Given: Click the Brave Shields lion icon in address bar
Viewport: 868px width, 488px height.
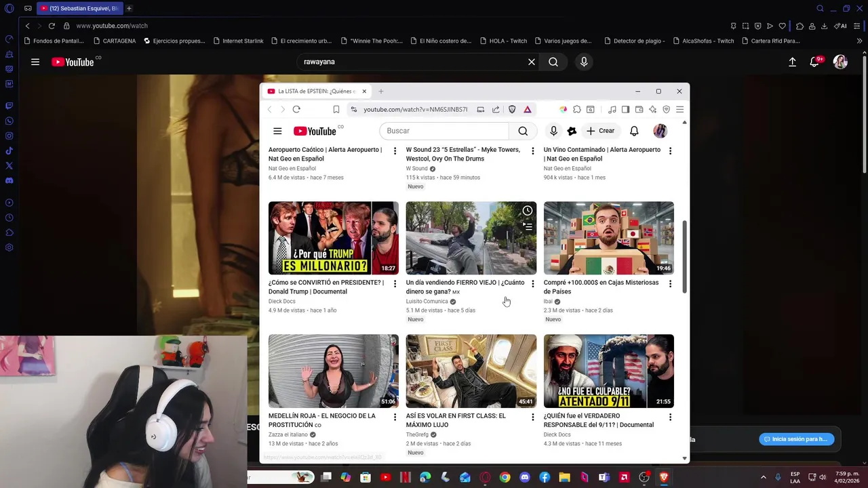Looking at the screenshot, I should pos(512,109).
